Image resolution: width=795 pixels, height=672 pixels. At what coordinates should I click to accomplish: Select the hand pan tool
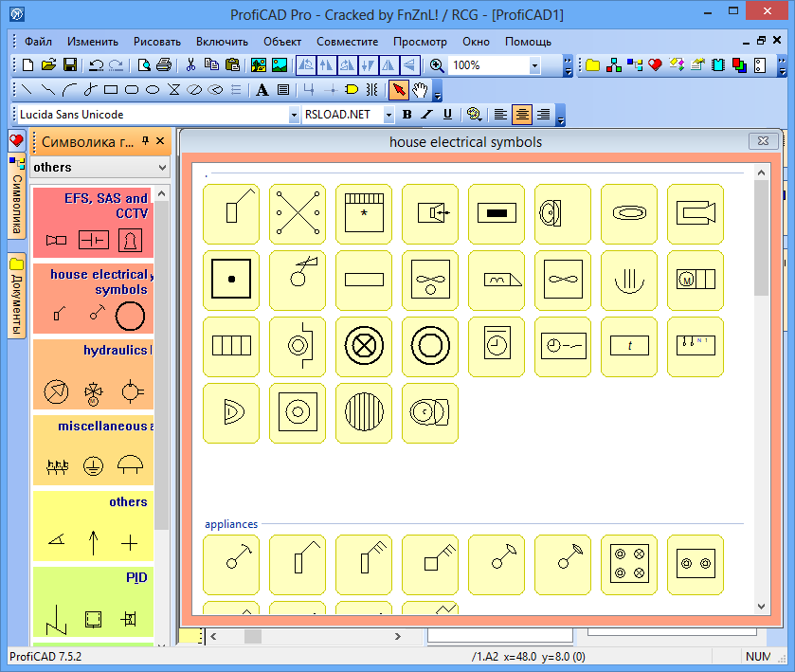click(x=420, y=90)
